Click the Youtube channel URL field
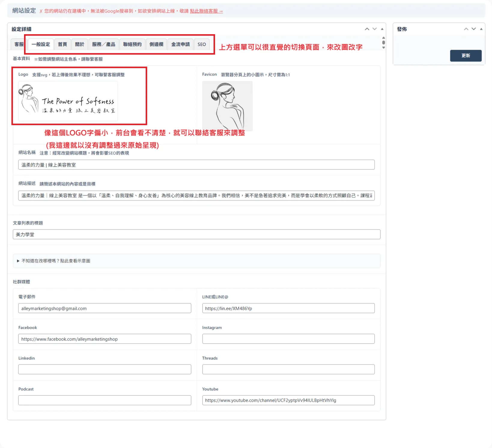Viewport: 492px width, 448px height. click(288, 400)
